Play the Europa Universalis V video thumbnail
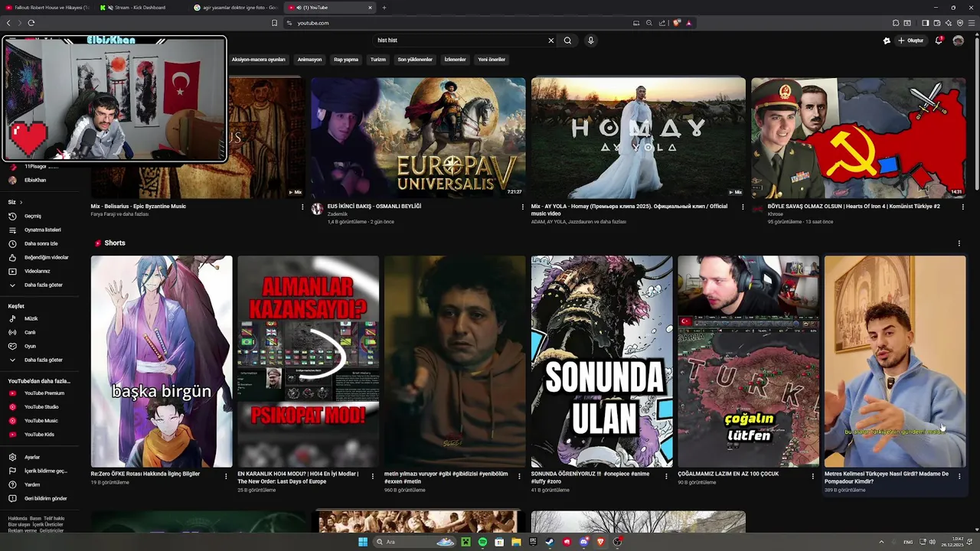 tap(418, 138)
